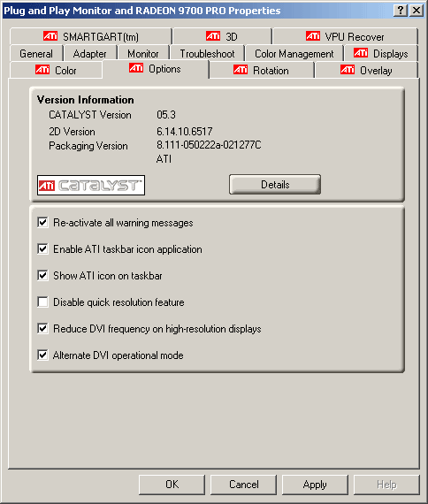428x504 pixels.
Task: Click the ATI icon on the Overlay tab
Action: (x=348, y=70)
